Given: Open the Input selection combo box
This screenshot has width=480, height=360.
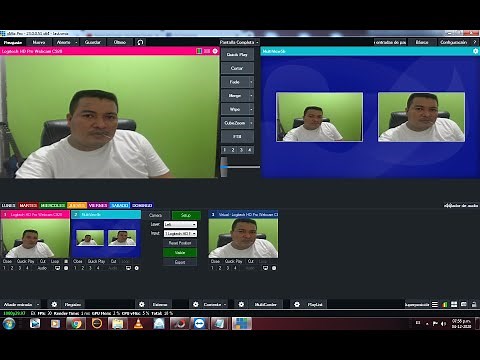Looking at the screenshot, I should click(x=180, y=234).
